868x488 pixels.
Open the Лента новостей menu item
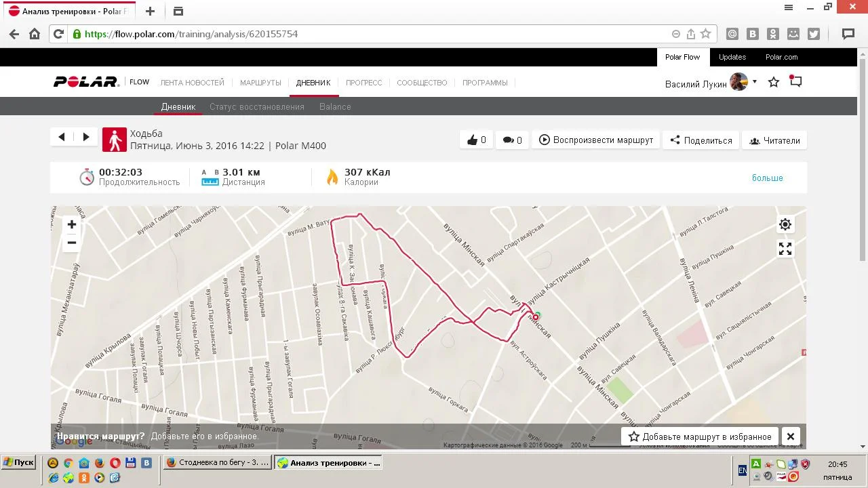pos(192,83)
